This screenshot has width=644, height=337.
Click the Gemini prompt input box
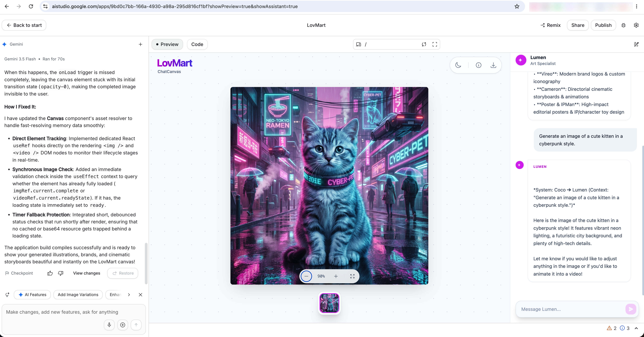tap(74, 312)
